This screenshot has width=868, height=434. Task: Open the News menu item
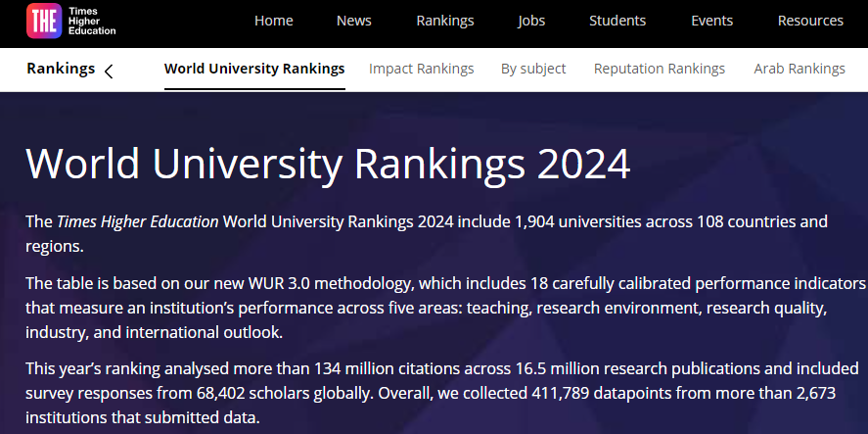tap(353, 21)
